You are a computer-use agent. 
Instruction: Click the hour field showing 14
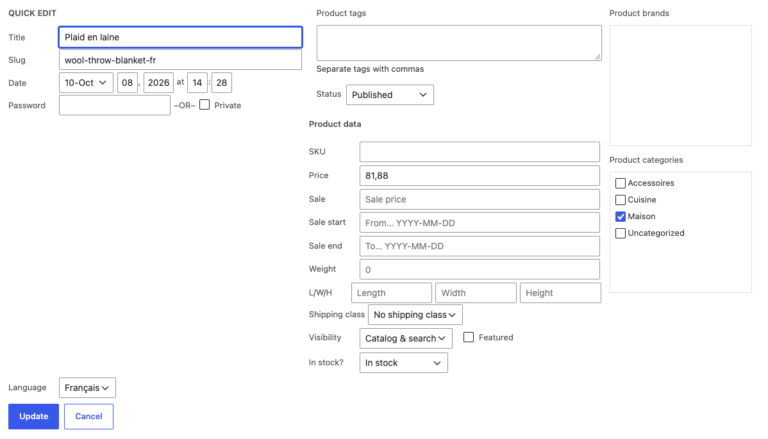197,83
